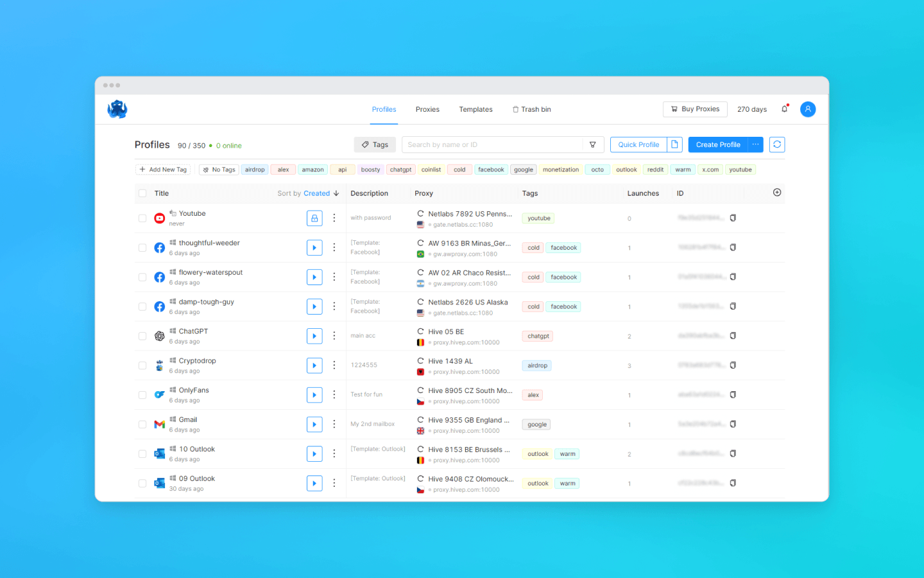Check the flowery-waterspout row checkbox
The width and height of the screenshot is (924, 578).
coord(142,277)
